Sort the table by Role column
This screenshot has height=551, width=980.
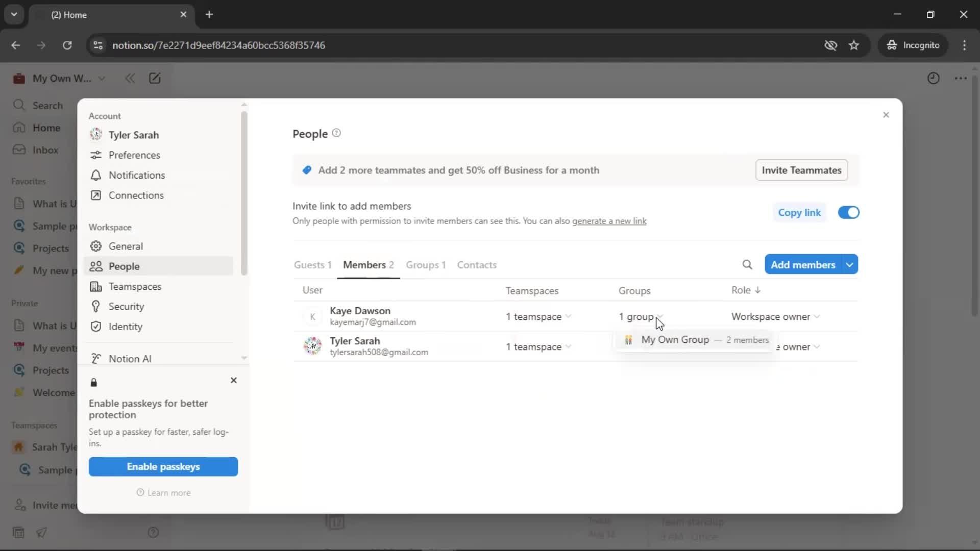pos(746,290)
